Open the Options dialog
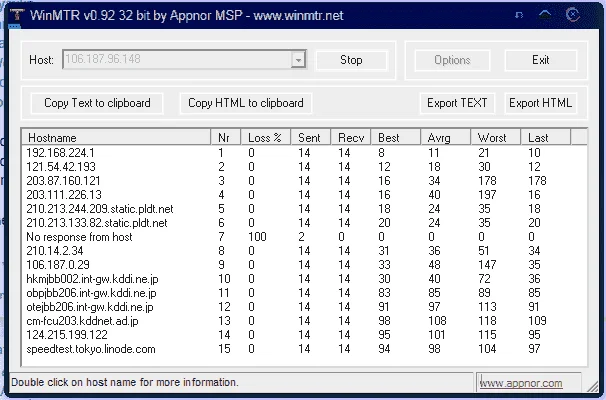Viewport: 606px width, 400px height. [x=452, y=60]
